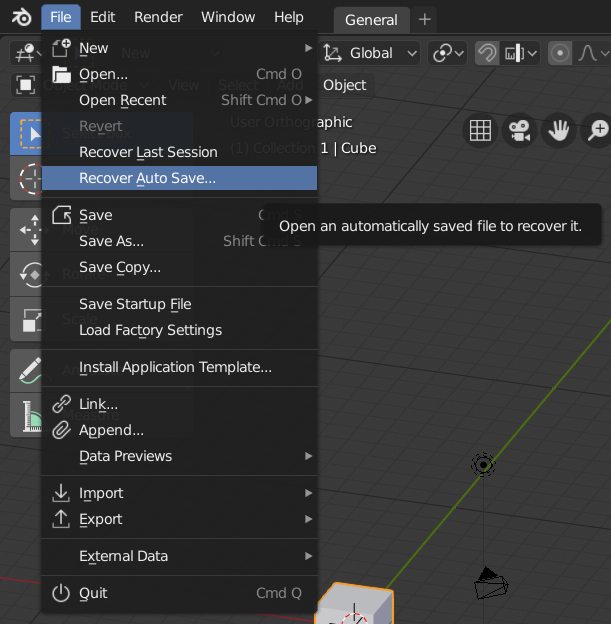Select the camera object in viewport

point(491,584)
